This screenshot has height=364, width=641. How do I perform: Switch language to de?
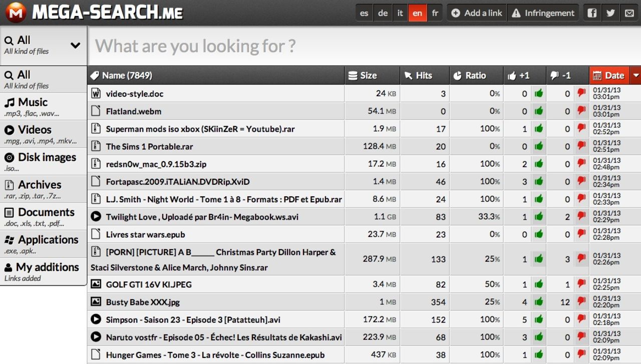[x=383, y=13]
